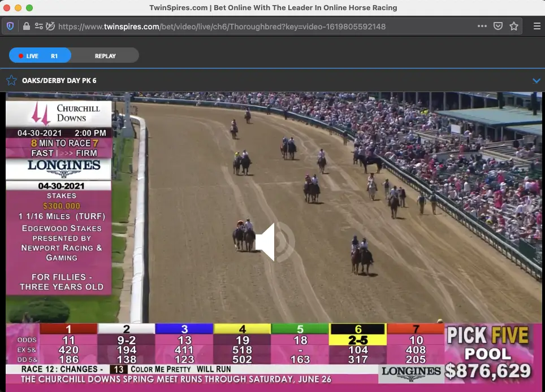This screenshot has height=392, width=545.
Task: Click the 'EDGEWOOD STAKES' race name
Action: coord(62,228)
